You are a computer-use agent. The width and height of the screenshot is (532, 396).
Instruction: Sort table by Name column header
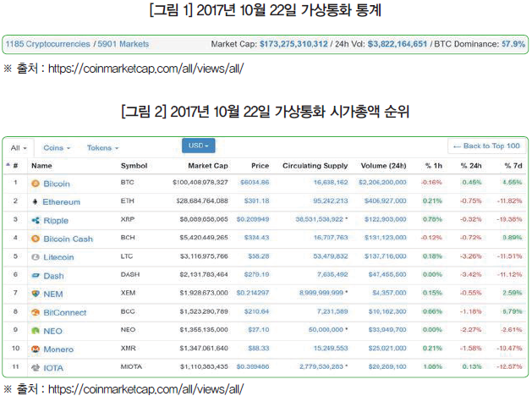(41, 166)
